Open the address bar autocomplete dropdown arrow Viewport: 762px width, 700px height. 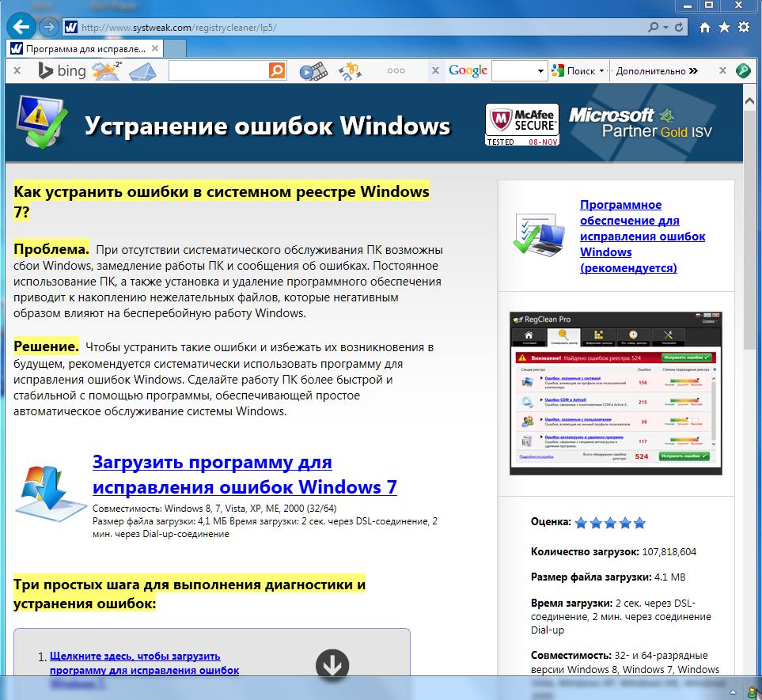pos(665,28)
